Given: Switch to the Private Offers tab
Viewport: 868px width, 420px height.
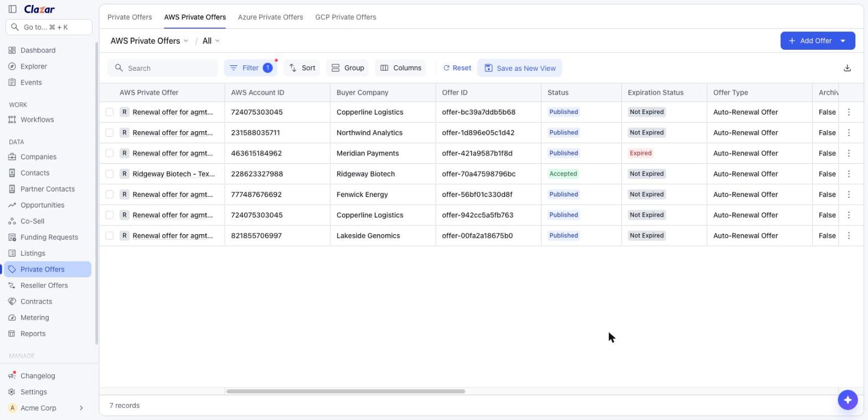Looking at the screenshot, I should 130,17.
